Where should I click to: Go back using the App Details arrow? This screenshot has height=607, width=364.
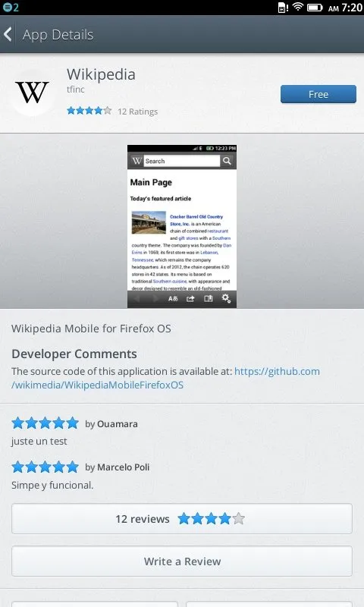[x=8, y=34]
